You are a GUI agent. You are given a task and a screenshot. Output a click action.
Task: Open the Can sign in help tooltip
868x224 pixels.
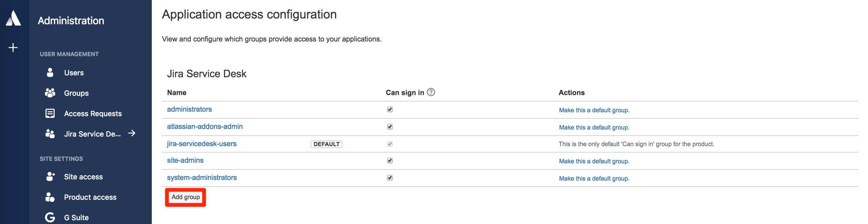pos(432,92)
